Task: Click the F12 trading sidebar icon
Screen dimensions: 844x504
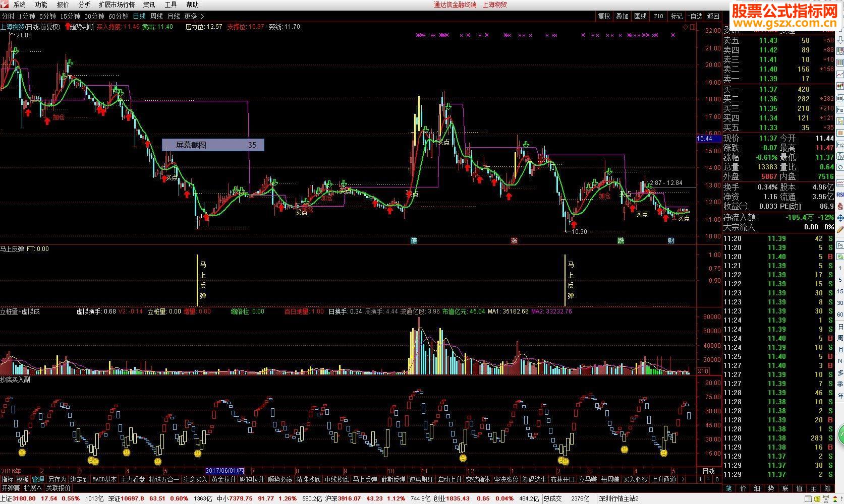Action: click(840, 144)
